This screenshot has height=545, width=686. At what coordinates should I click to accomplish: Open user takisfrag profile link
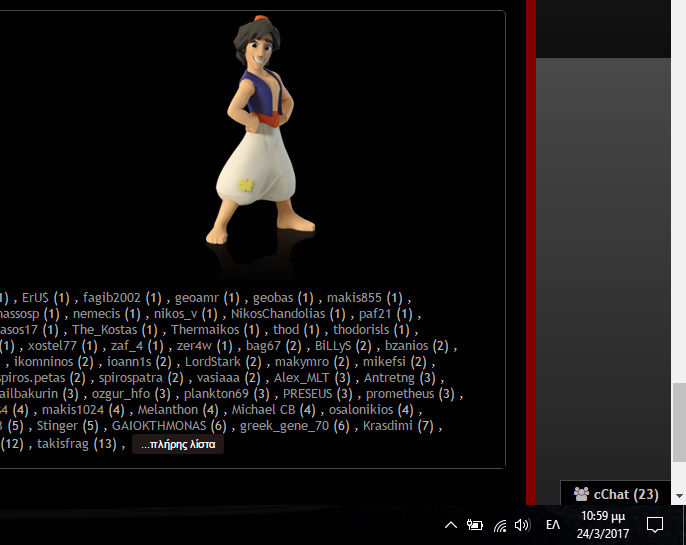click(x=63, y=444)
